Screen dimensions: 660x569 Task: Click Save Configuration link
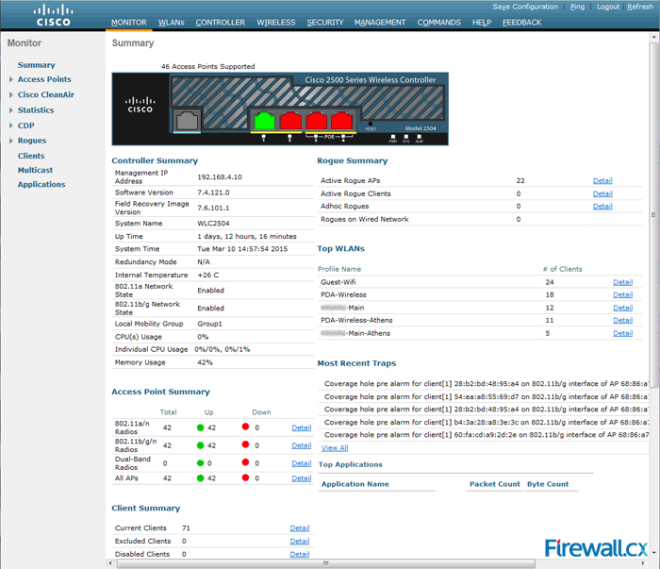pyautogui.click(x=524, y=7)
